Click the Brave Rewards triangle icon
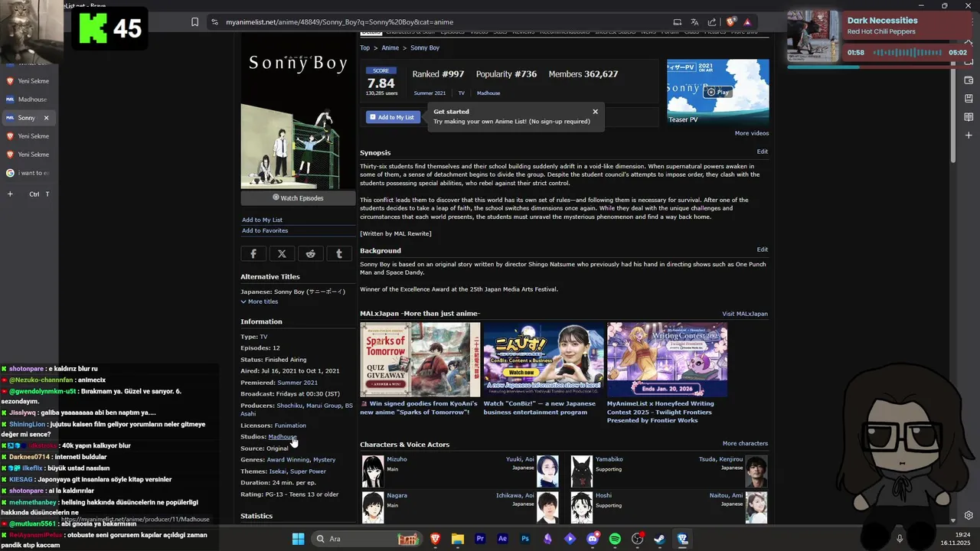The width and height of the screenshot is (980, 551). pos(747,22)
